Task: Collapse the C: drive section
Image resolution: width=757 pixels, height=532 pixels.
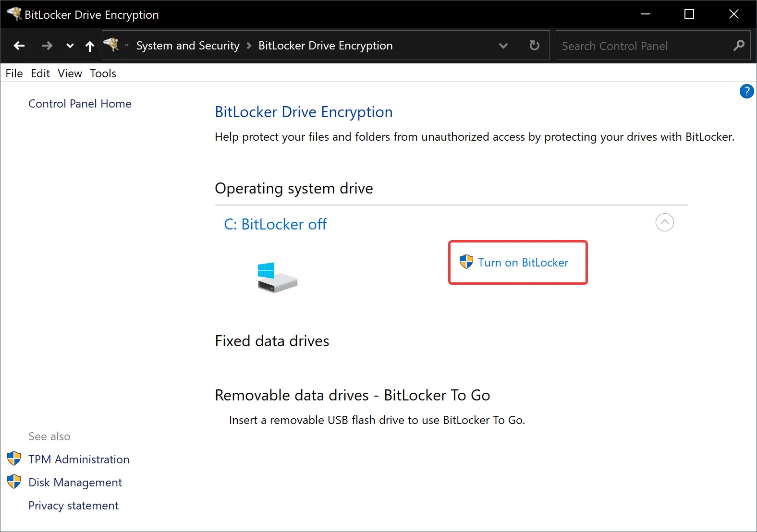Action: tap(665, 222)
